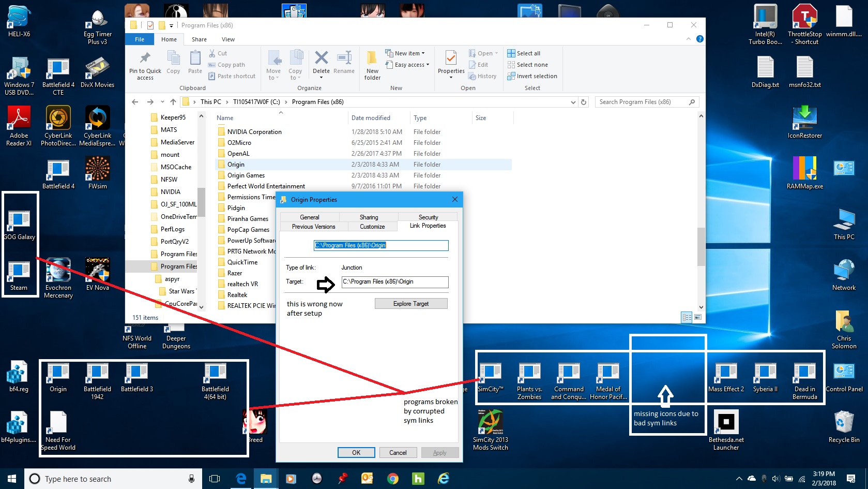Select the ThrottleStop shortcut desktop icon

pyautogui.click(x=804, y=25)
